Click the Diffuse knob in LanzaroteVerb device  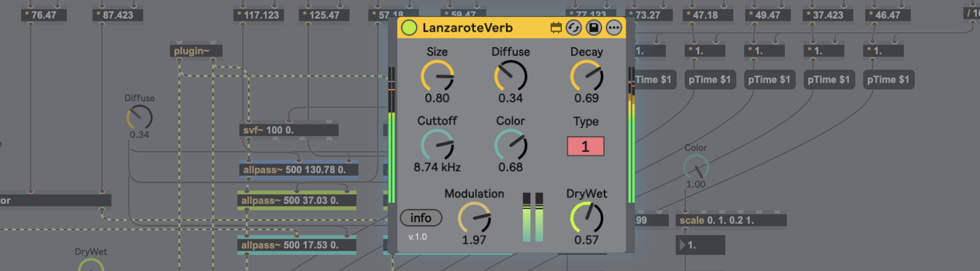[x=510, y=77]
